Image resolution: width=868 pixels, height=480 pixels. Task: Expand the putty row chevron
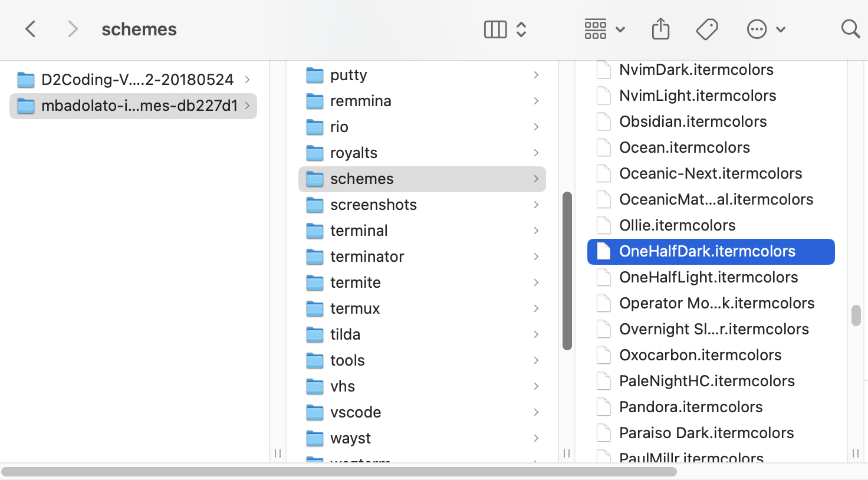(536, 75)
